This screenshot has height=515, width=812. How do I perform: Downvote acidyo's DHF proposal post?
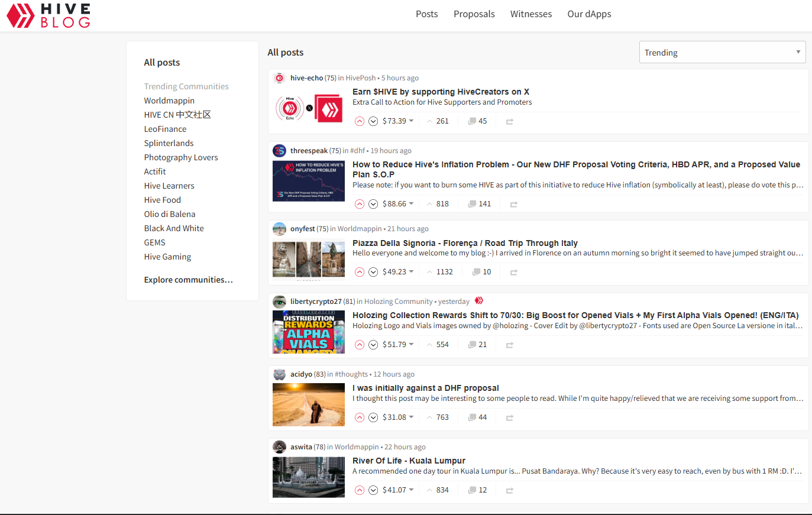(x=373, y=417)
